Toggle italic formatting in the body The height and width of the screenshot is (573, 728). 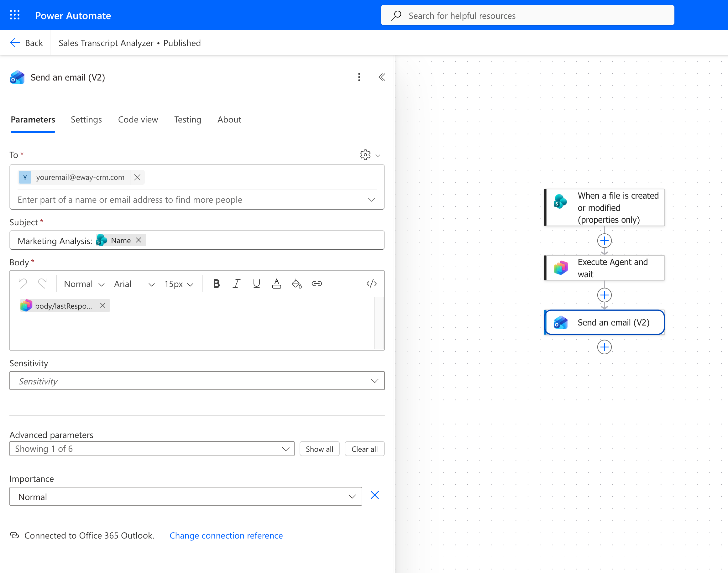[x=237, y=284]
